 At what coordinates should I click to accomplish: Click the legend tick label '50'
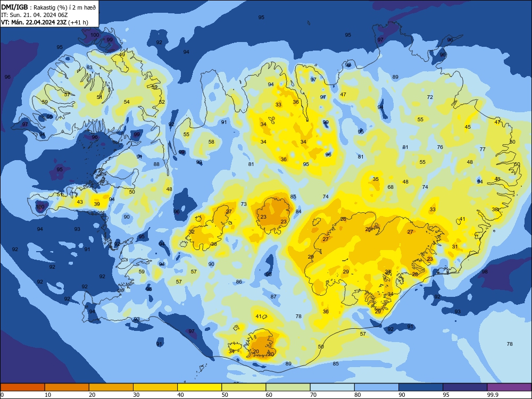[x=225, y=395]
